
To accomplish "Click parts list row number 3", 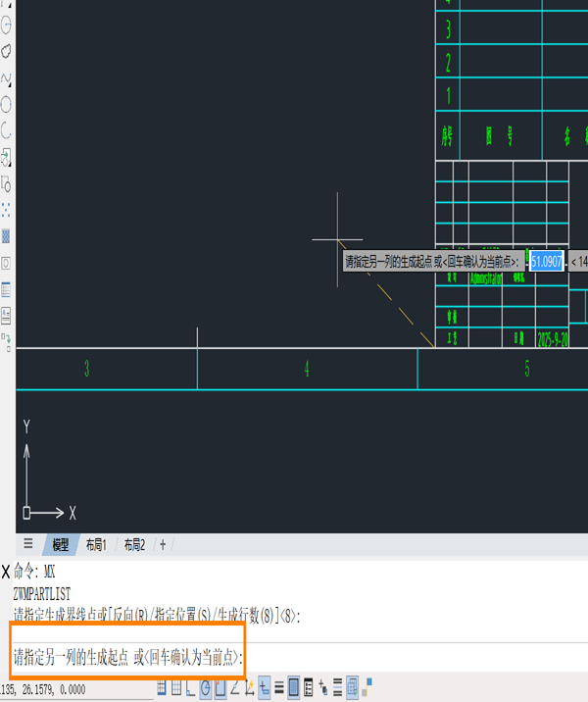I will click(x=448, y=29).
